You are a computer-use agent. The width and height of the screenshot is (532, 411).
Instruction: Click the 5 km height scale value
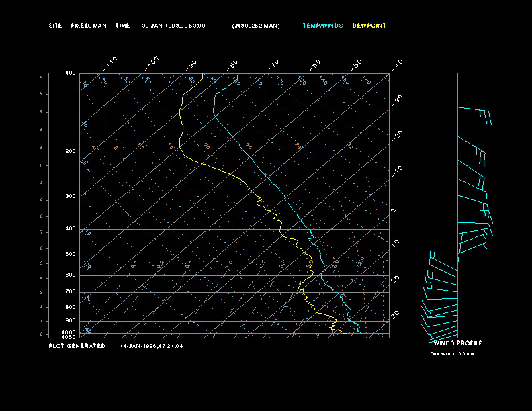pyautogui.click(x=41, y=263)
